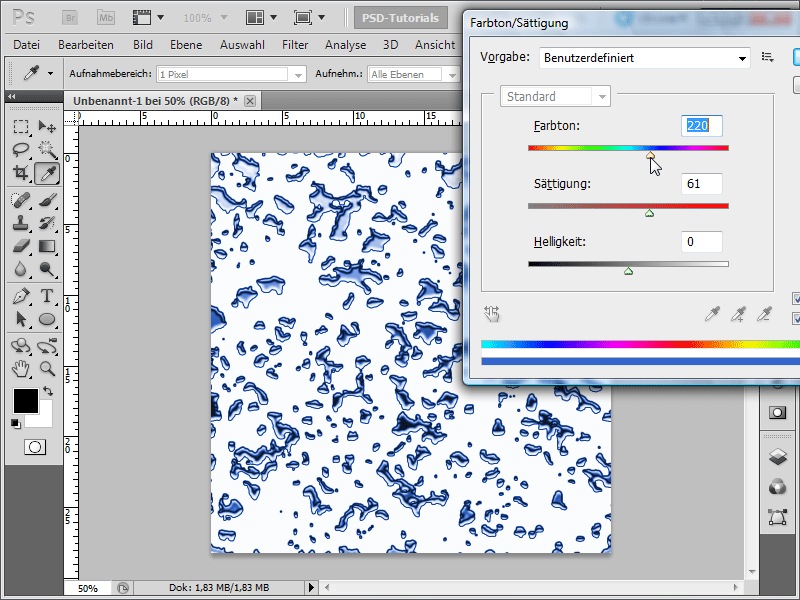Click the Sättigung slider handle
Image resolution: width=800 pixels, height=600 pixels.
click(x=649, y=213)
